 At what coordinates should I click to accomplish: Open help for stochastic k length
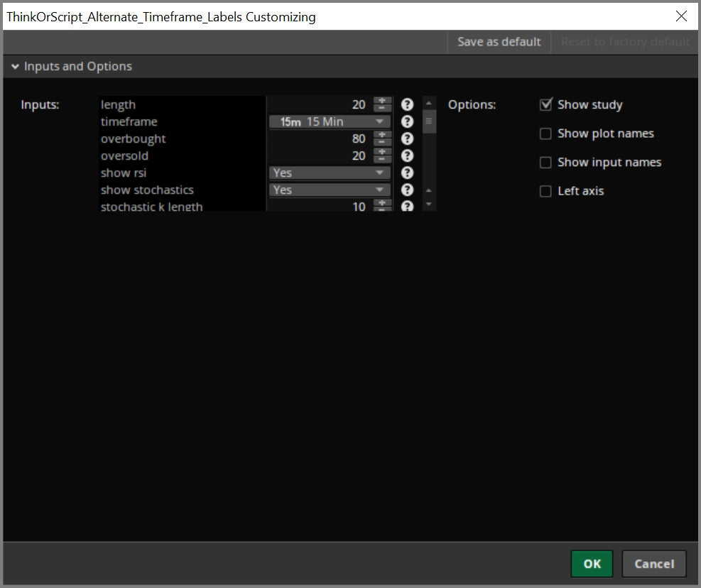[x=407, y=206]
